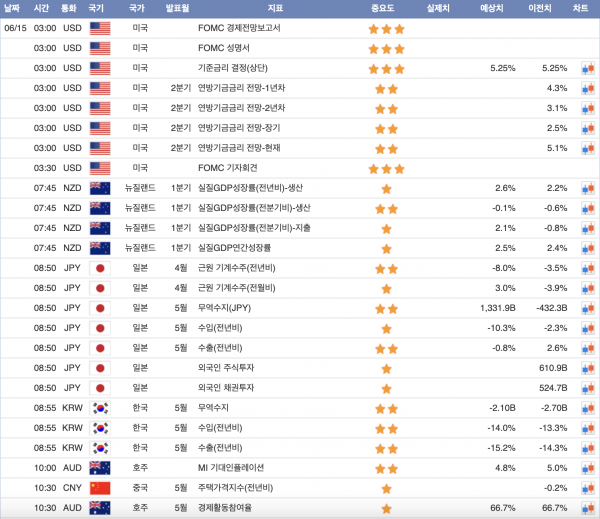
Task: Click US flag in FOMC 기자회견 row
Action: (99, 168)
